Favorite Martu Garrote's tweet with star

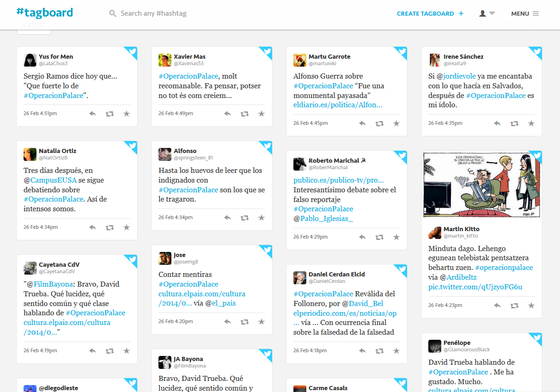click(x=396, y=123)
